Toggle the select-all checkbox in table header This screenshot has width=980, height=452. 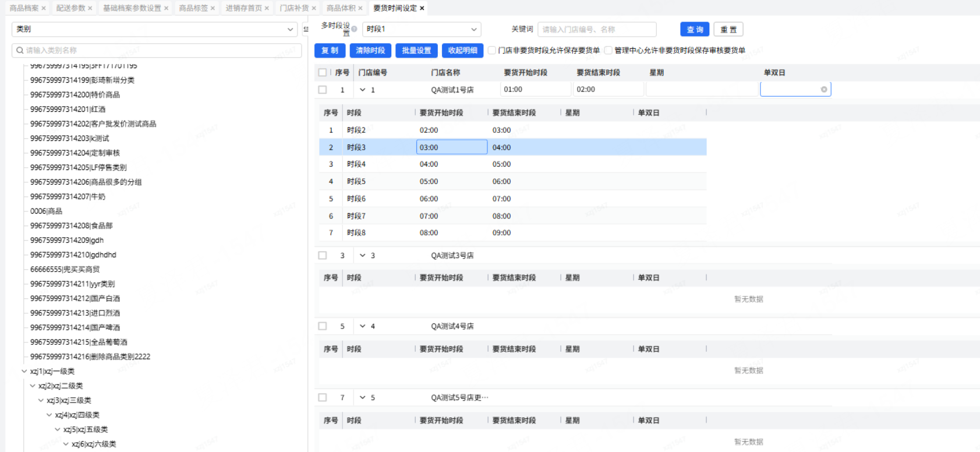pyautogui.click(x=323, y=72)
